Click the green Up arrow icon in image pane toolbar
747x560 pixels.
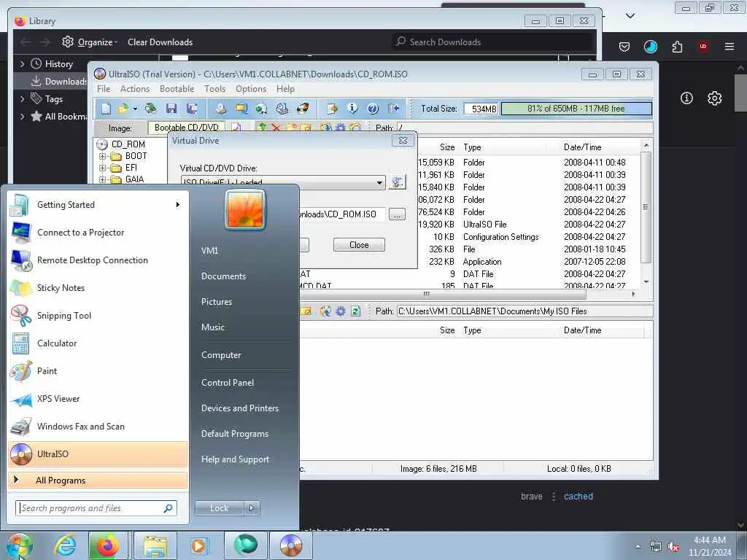pyautogui.click(x=262, y=127)
